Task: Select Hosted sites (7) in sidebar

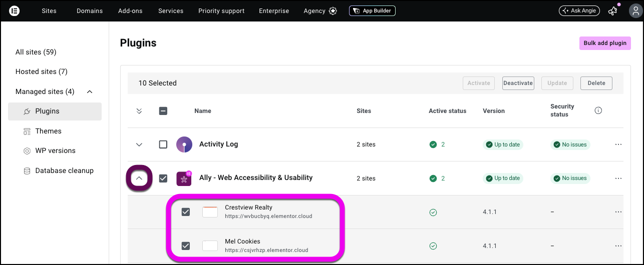Action: pos(42,71)
